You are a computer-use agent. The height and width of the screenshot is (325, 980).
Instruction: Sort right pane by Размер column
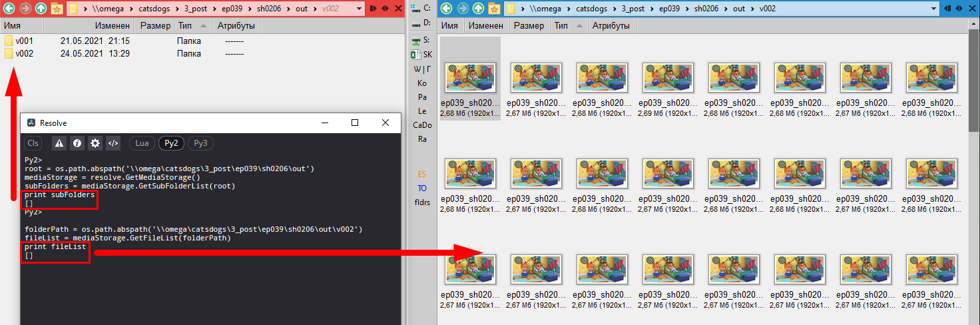(x=529, y=25)
